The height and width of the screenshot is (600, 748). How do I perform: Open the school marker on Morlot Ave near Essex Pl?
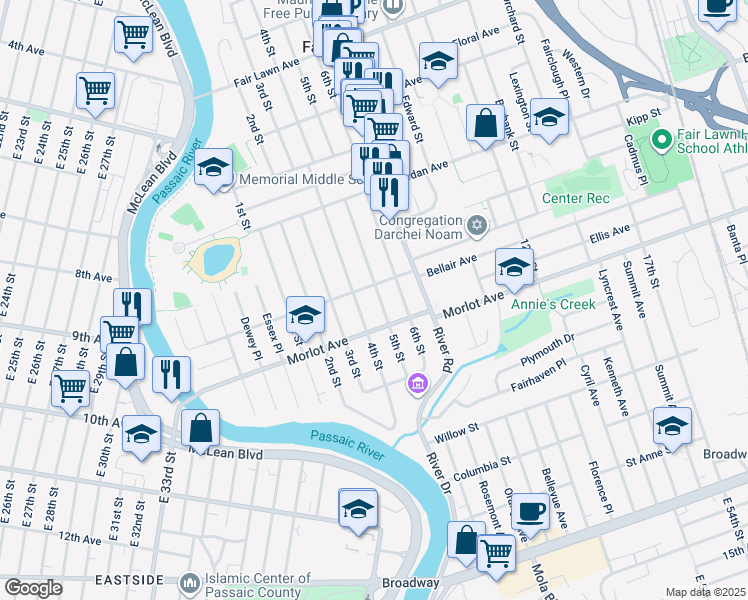[x=305, y=318]
